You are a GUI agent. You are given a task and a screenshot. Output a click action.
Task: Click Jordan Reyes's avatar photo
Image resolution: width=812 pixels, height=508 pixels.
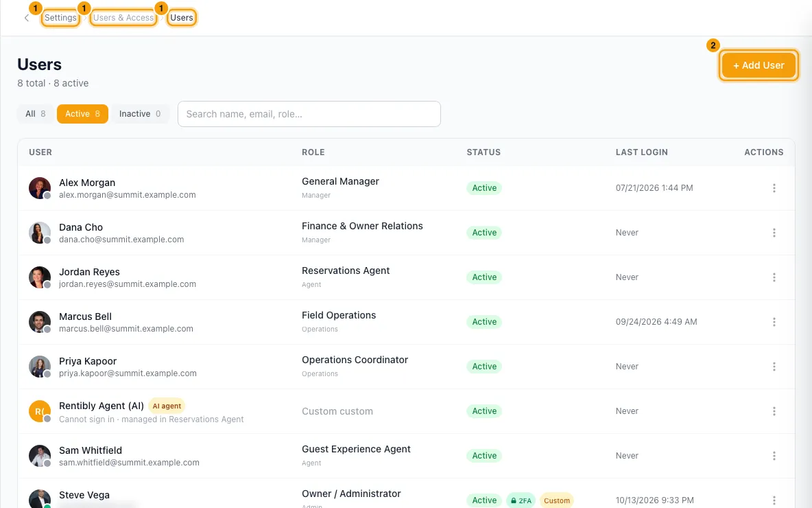[40, 277]
